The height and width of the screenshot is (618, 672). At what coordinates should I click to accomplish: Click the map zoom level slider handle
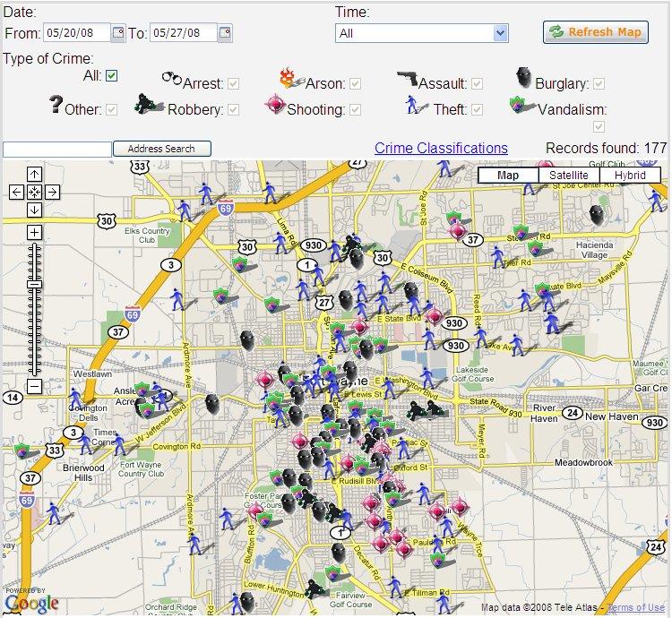coord(34,284)
